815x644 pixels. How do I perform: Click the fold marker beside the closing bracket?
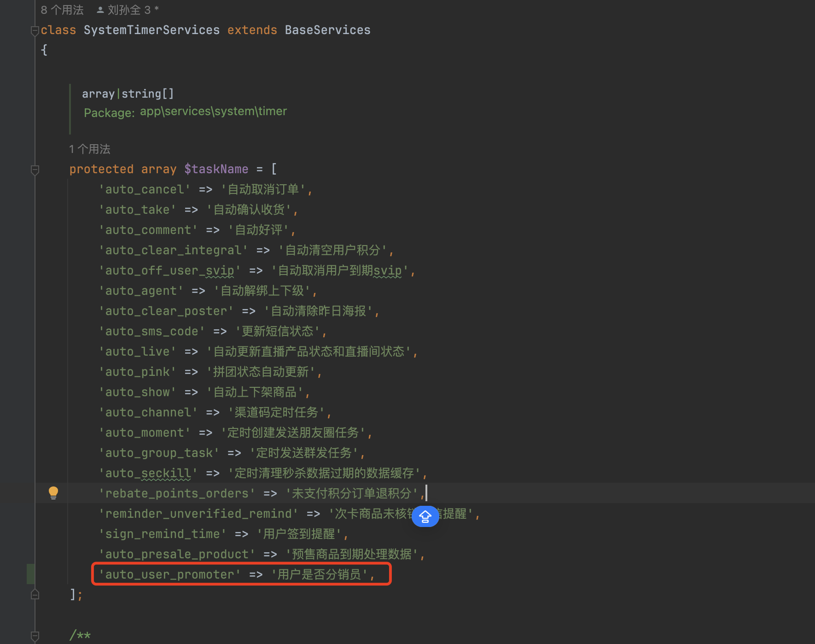click(x=35, y=594)
